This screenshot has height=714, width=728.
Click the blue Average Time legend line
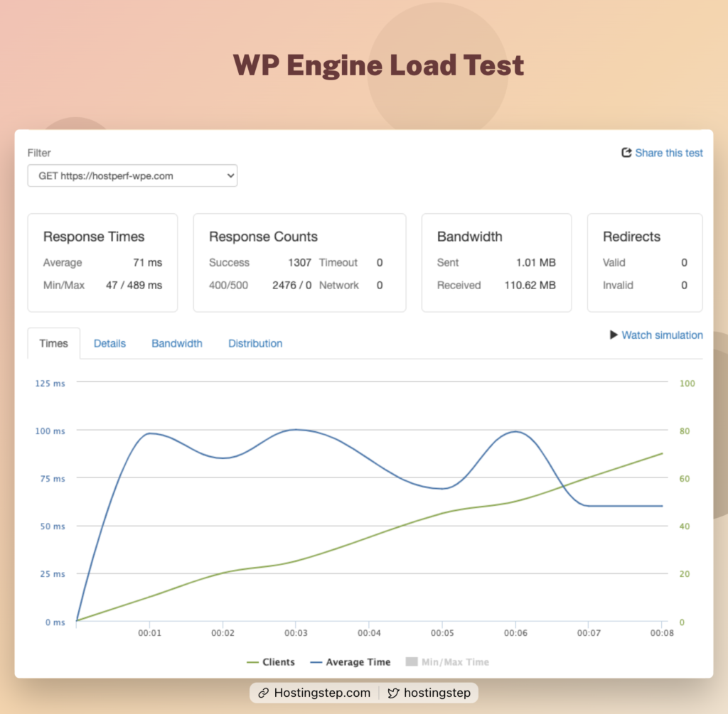click(316, 663)
